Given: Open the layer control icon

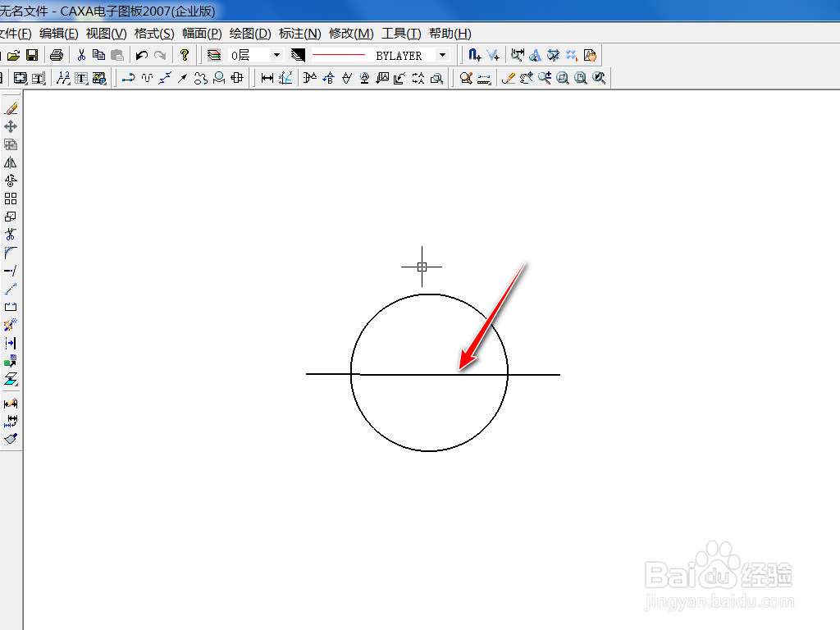Looking at the screenshot, I should (214, 55).
